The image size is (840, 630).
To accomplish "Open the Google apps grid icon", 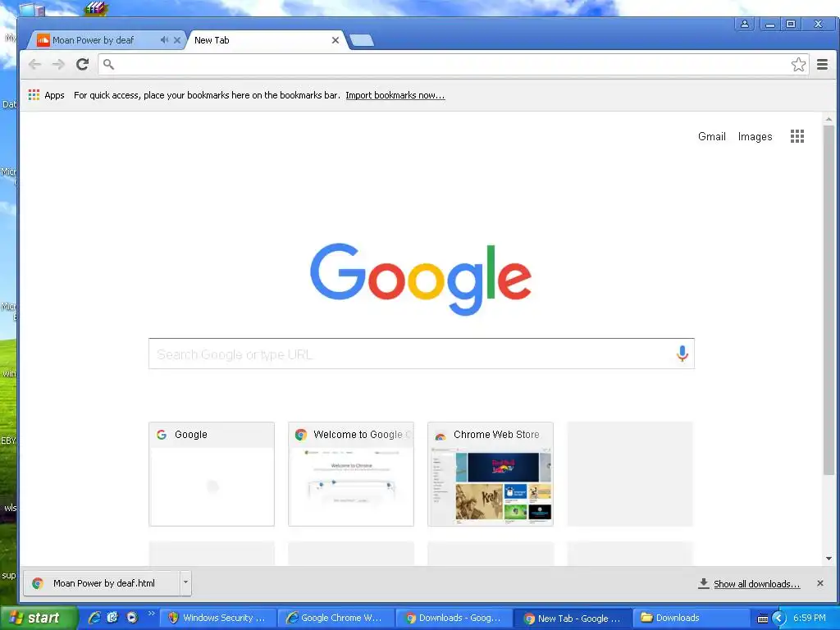I will pyautogui.click(x=797, y=136).
